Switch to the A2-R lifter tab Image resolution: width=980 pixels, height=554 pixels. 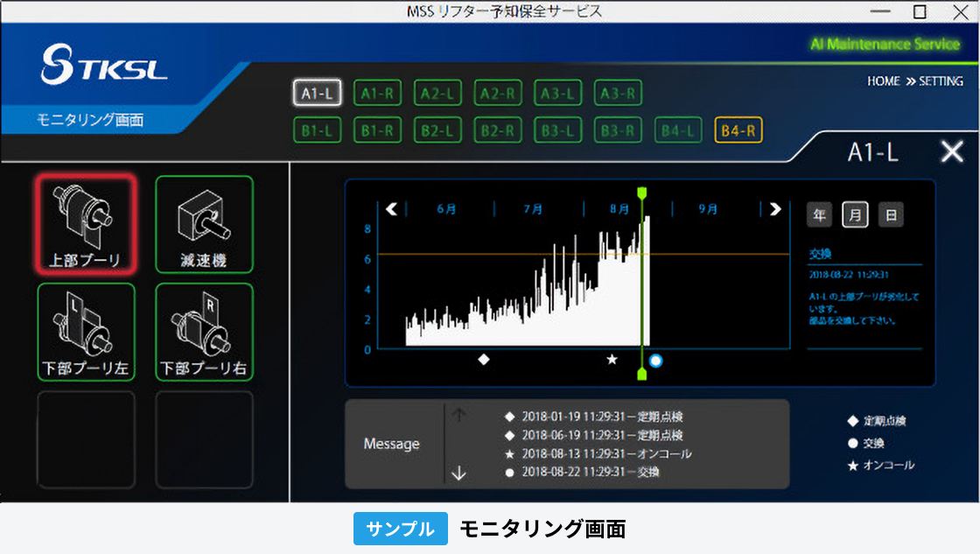click(498, 93)
